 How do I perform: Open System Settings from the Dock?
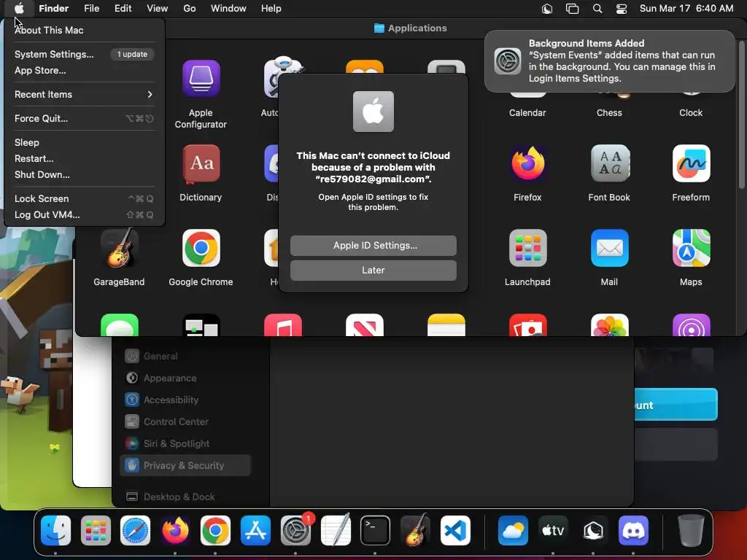click(x=295, y=530)
